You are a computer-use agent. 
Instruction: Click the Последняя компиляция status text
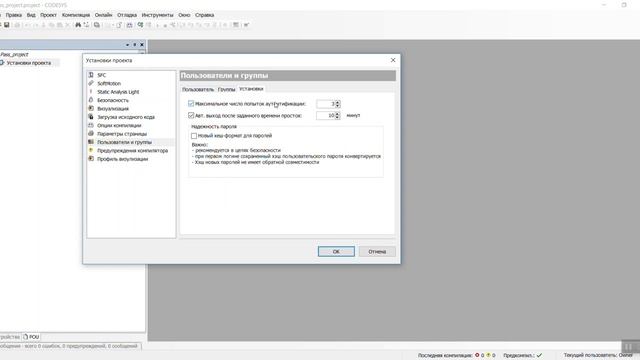pos(445,355)
